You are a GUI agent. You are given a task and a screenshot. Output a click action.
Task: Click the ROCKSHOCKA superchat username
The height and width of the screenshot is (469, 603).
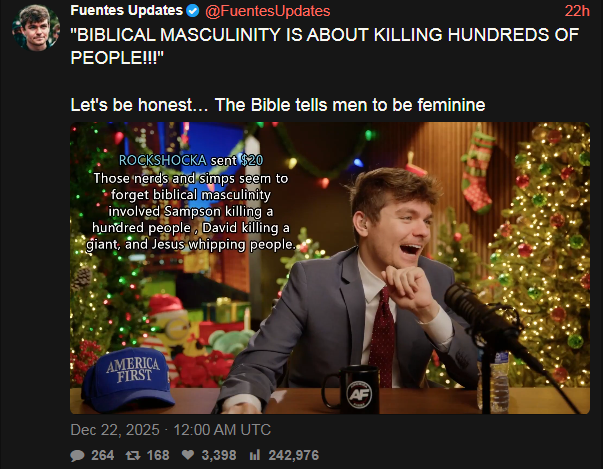point(163,160)
